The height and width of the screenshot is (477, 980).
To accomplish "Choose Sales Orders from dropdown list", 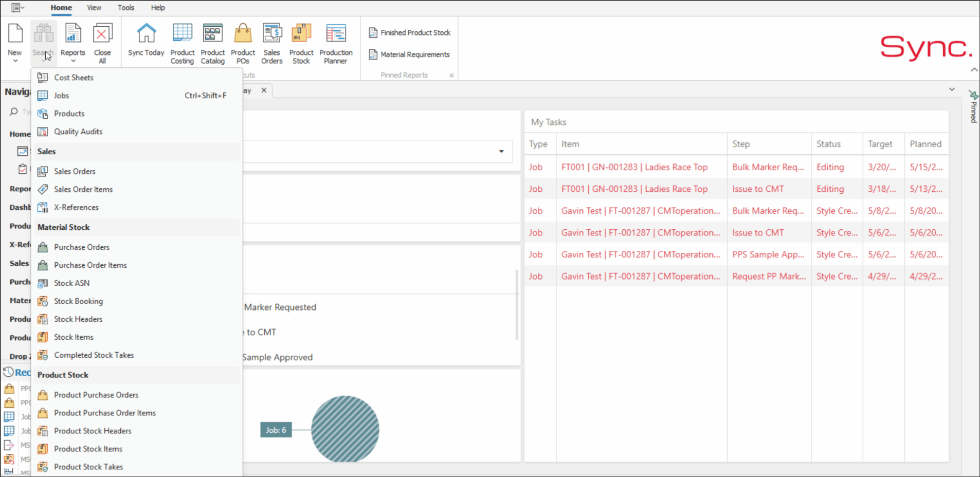I will [137, 171].
